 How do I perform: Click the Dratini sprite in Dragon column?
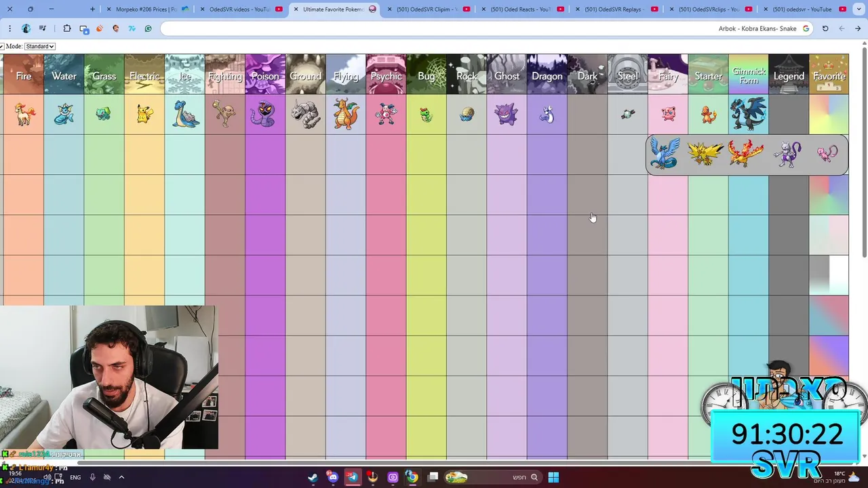(x=547, y=115)
